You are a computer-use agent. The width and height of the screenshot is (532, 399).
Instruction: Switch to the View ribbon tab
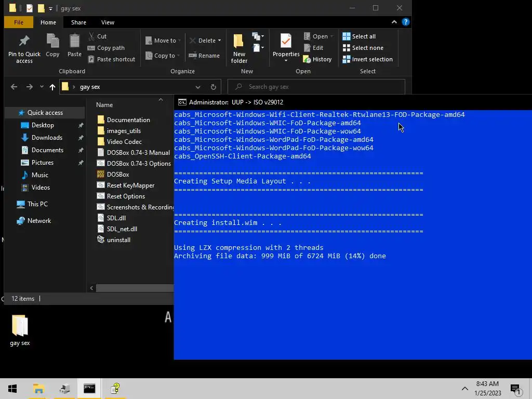108,22
